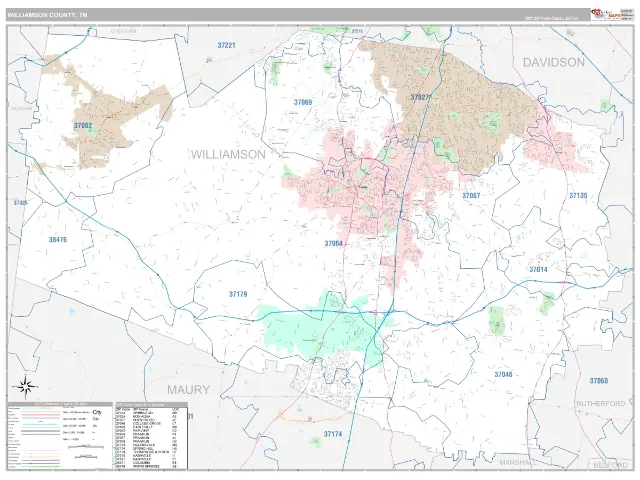Select the ZIP code label 37069
640x480 pixels.
303,102
